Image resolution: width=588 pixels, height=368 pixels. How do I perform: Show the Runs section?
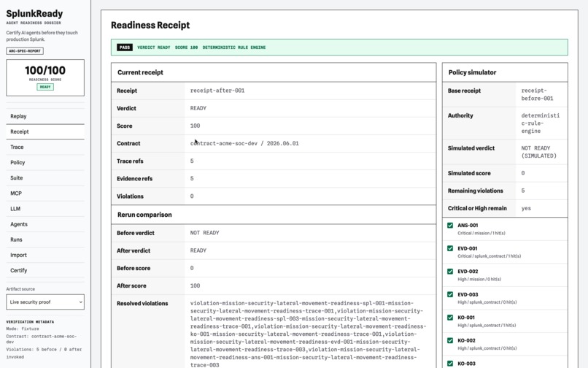click(45, 239)
